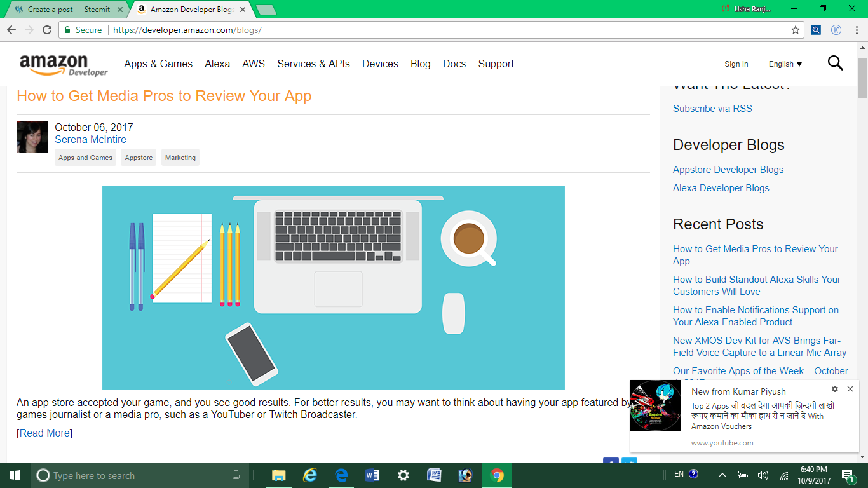Click the Read More link
The width and height of the screenshot is (868, 488).
44,433
